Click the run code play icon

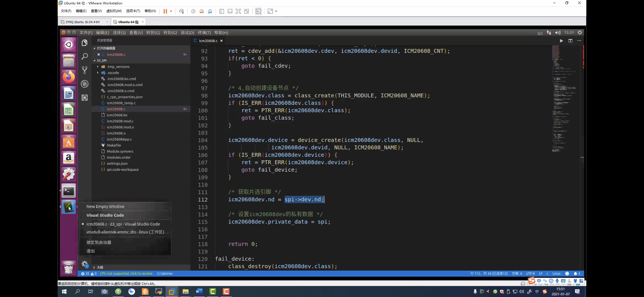pyautogui.click(x=561, y=41)
